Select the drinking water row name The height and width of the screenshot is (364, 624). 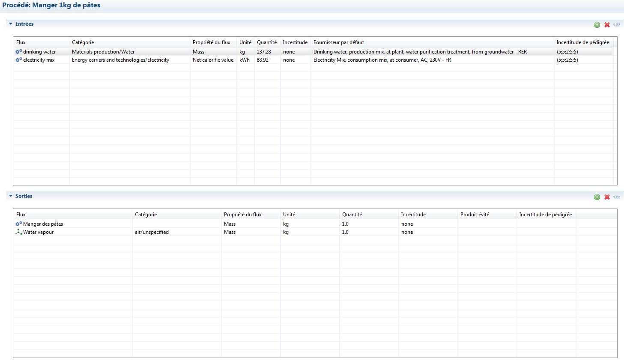tap(39, 52)
